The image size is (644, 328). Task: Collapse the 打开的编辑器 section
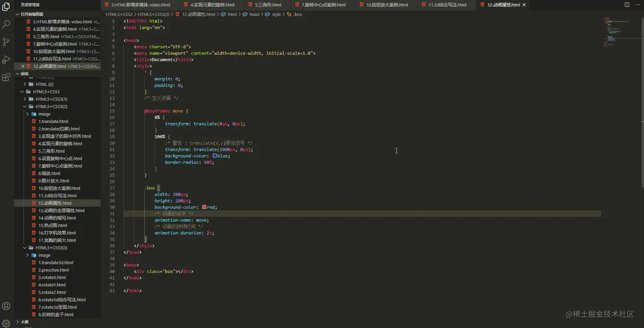click(x=17, y=14)
